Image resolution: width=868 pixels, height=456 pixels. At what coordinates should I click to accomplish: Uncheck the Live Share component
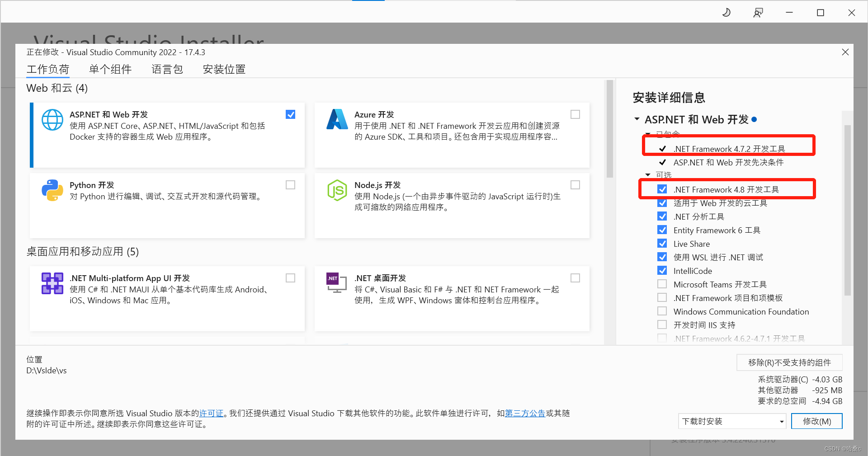coord(662,243)
